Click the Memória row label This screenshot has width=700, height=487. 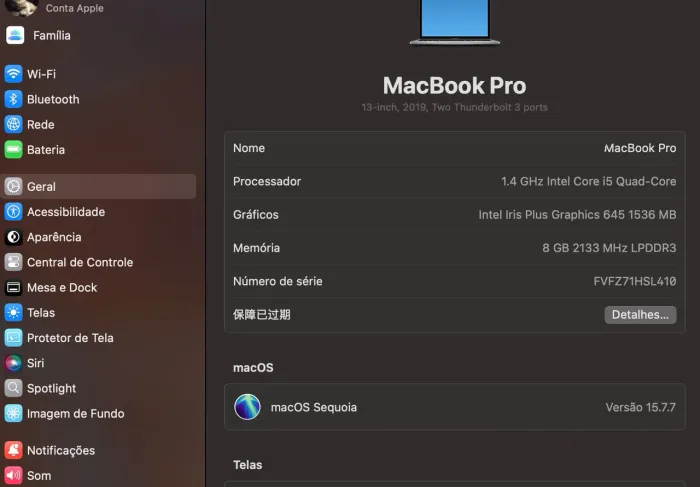pyautogui.click(x=257, y=248)
